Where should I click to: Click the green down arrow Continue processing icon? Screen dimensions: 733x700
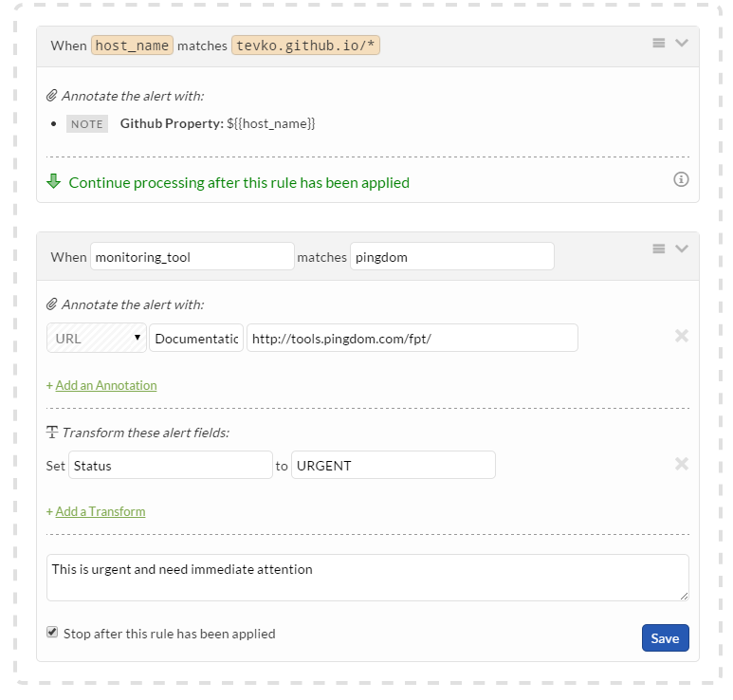point(54,181)
